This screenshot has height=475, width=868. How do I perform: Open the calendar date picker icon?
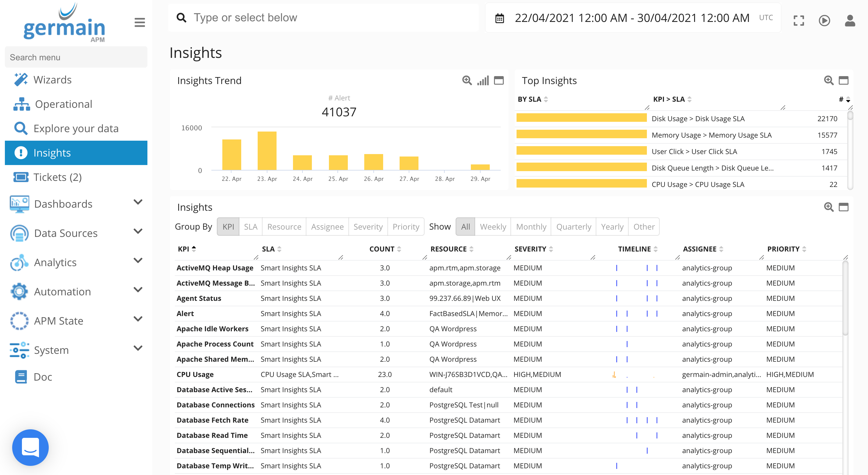coord(499,18)
